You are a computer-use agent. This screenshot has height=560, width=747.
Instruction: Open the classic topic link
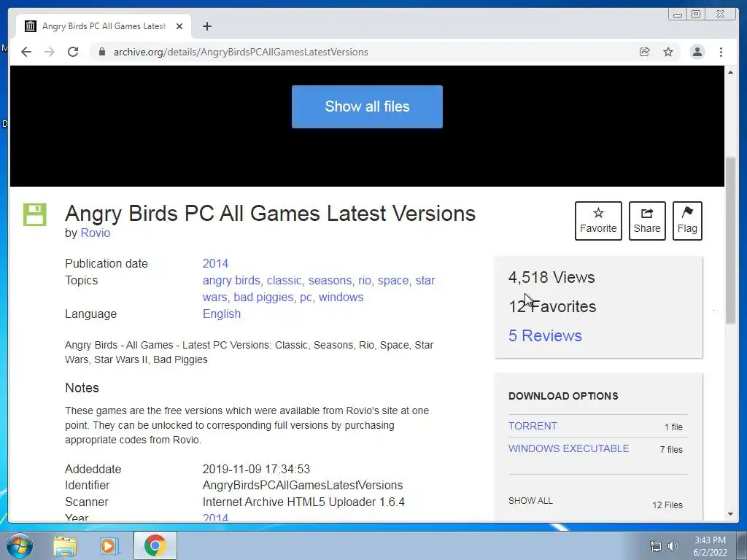[x=284, y=281]
